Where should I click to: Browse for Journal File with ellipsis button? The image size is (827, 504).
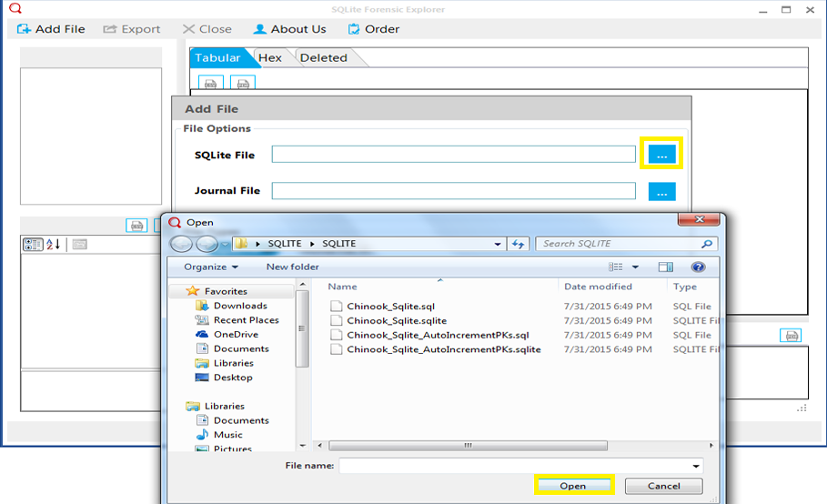click(661, 191)
